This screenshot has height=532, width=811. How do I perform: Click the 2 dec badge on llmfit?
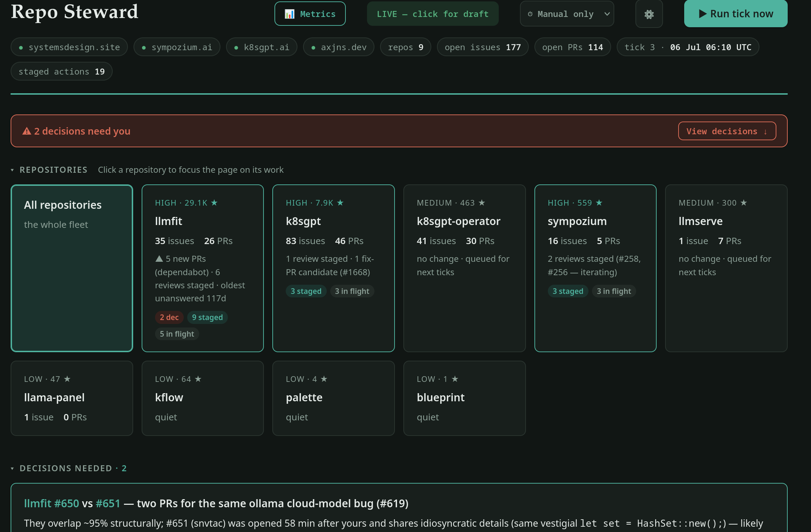(x=169, y=317)
